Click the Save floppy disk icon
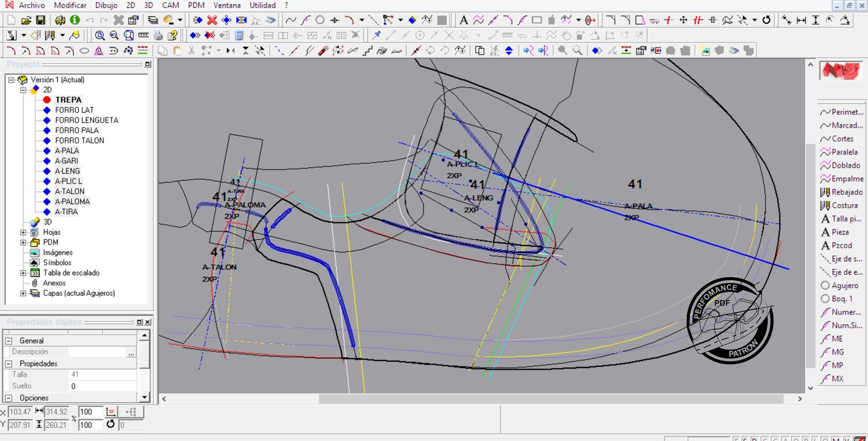The height and width of the screenshot is (441, 868). [41, 20]
